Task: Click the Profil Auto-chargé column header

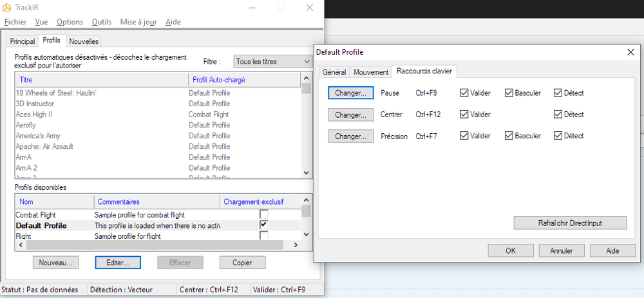Action: click(x=244, y=80)
